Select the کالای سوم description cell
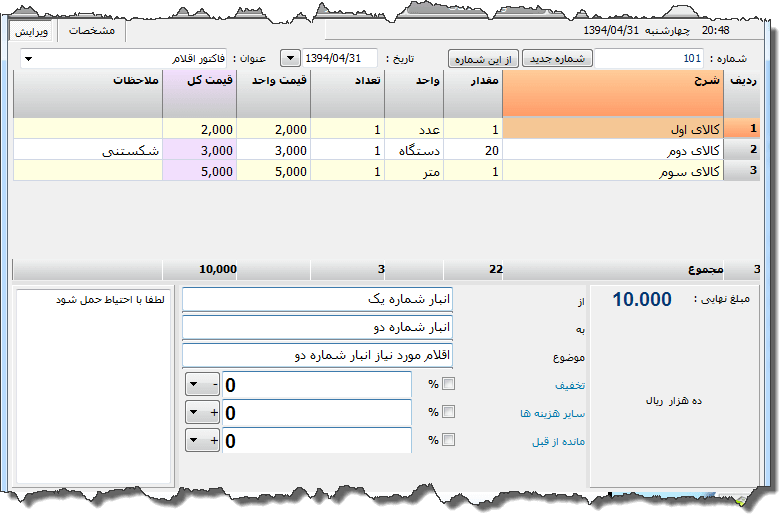 pos(613,171)
